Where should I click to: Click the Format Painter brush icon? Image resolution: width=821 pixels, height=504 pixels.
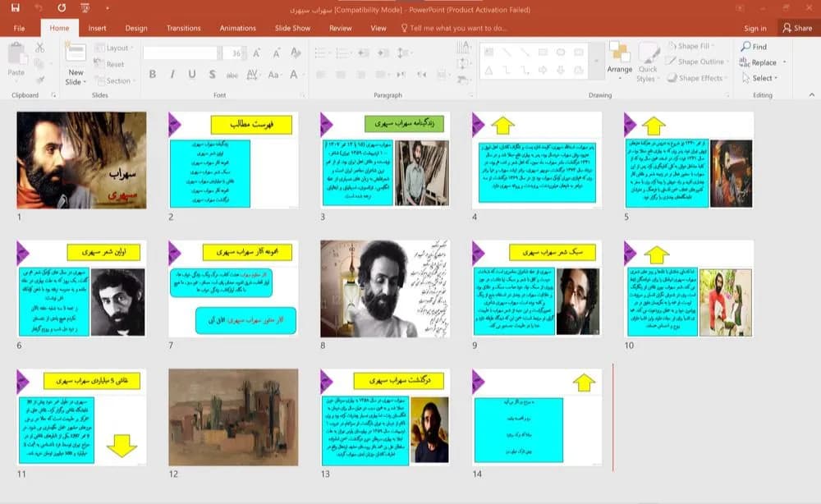pos(39,80)
